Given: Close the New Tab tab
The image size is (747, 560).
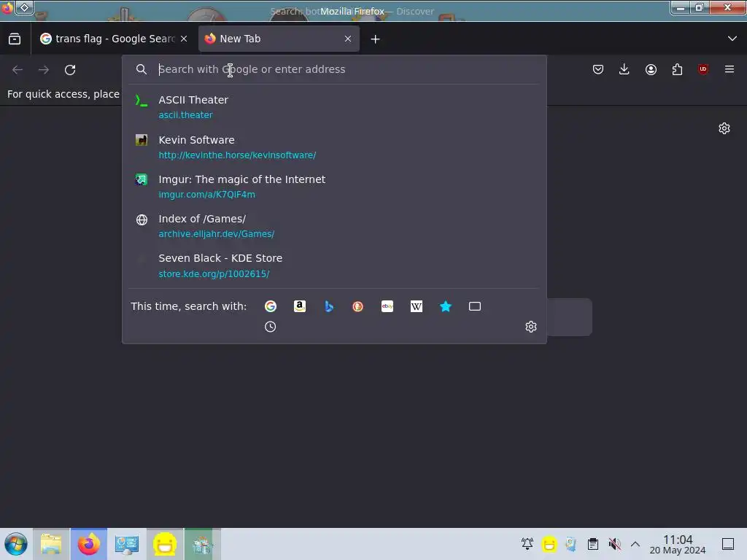Looking at the screenshot, I should [x=348, y=39].
